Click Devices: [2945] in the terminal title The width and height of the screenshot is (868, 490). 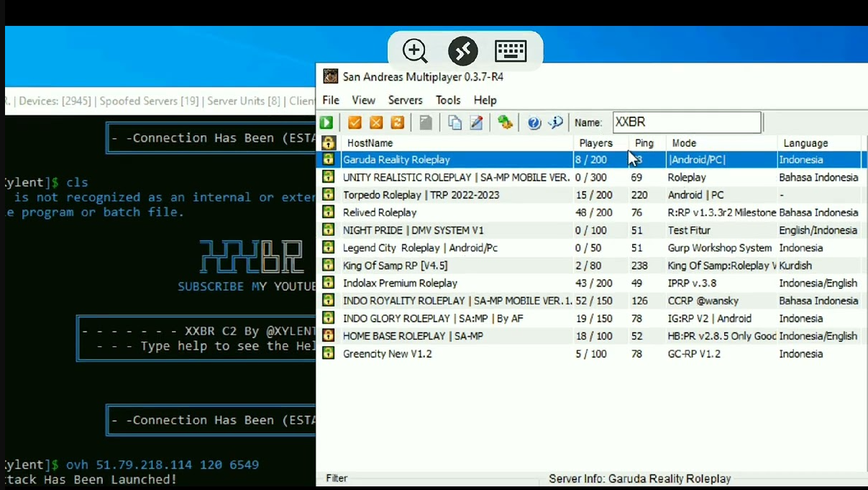[x=56, y=101]
